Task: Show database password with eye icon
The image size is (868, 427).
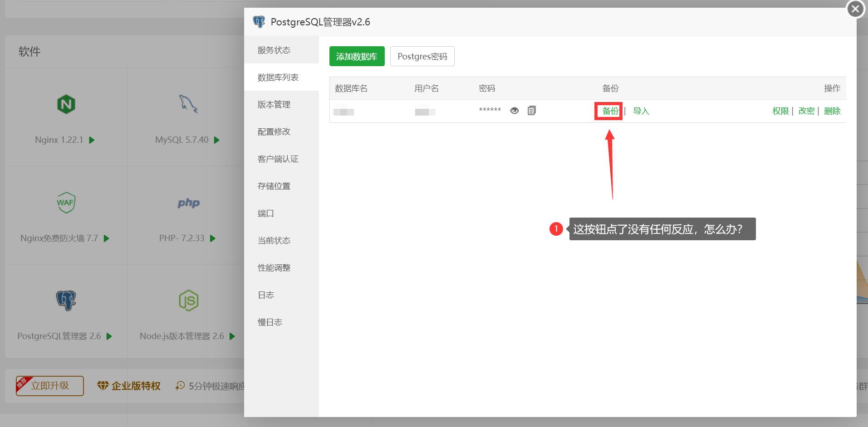Action: coord(515,111)
